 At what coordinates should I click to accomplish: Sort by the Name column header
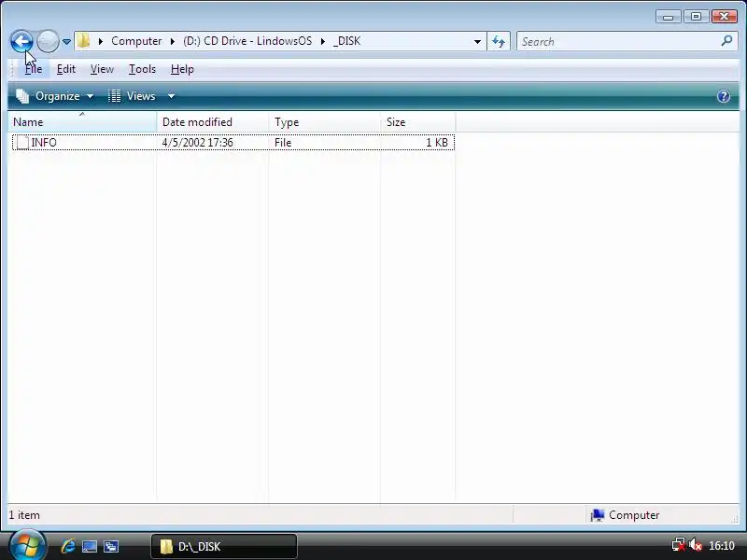(82, 122)
